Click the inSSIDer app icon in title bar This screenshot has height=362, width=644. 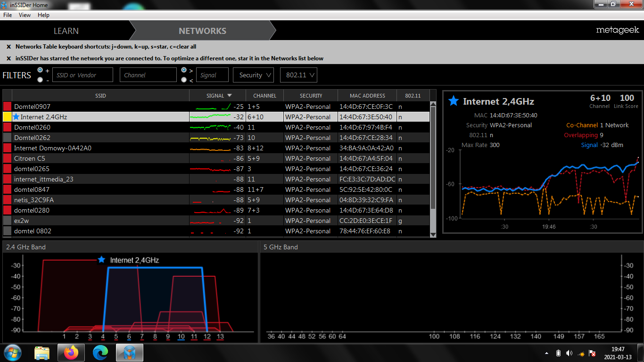point(5,5)
